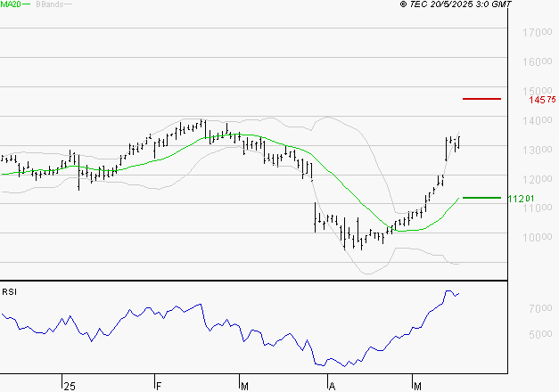This screenshot has height=392, width=559.
Task: Click the BBands legend label
Action: coord(49,5)
